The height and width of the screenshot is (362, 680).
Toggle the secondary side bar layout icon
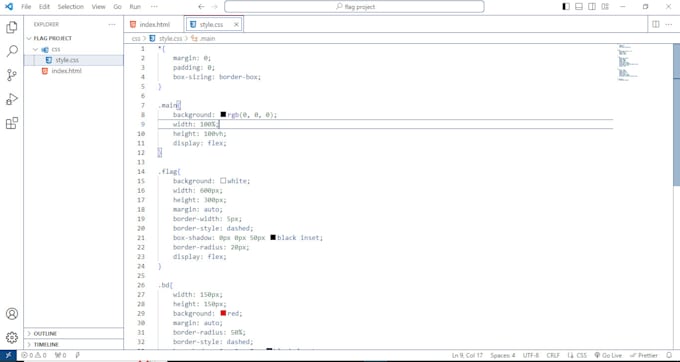coord(592,7)
